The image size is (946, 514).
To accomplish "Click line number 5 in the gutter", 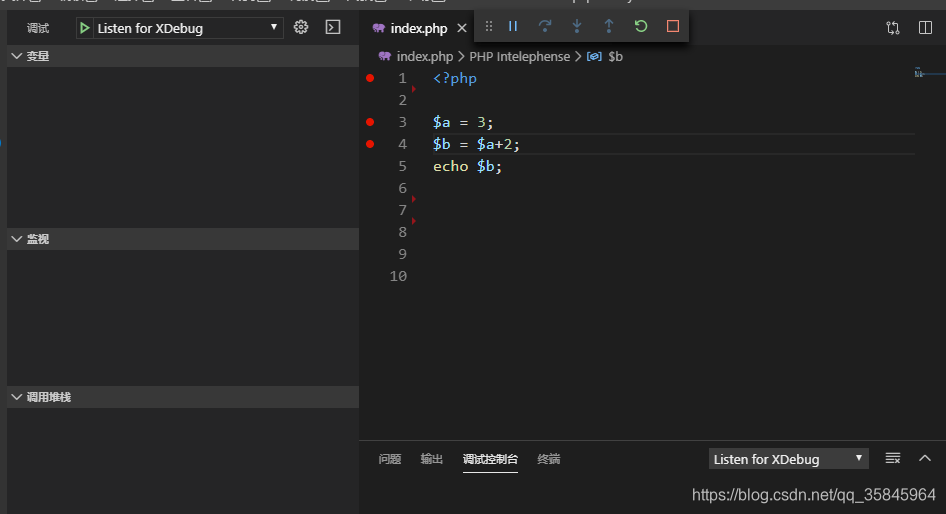I will tap(402, 166).
